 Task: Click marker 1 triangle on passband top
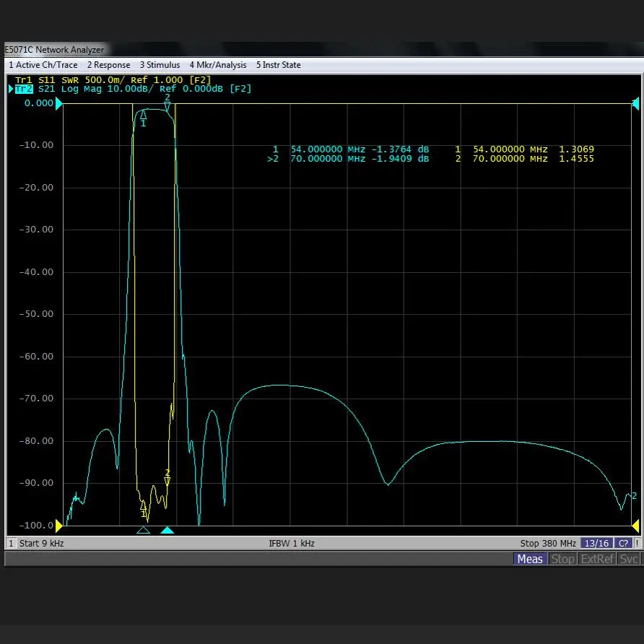pos(143,115)
